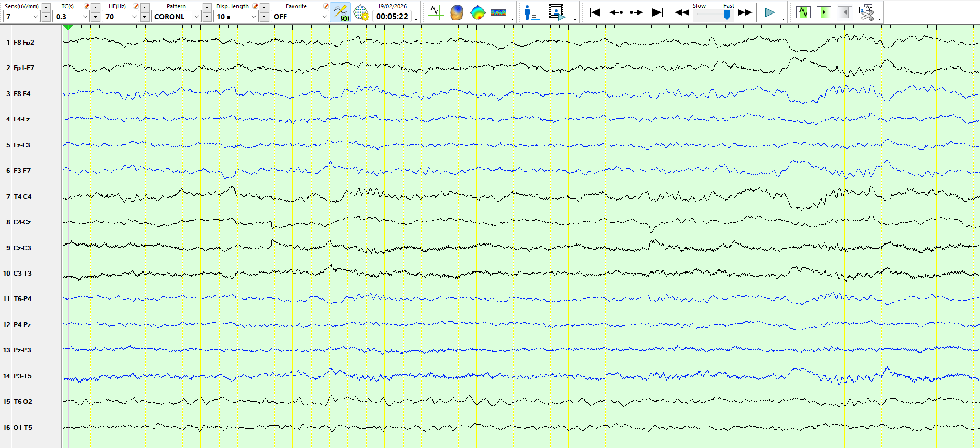The width and height of the screenshot is (980, 448).
Task: Select the Cz-C3 channel label
Action: tap(22, 248)
